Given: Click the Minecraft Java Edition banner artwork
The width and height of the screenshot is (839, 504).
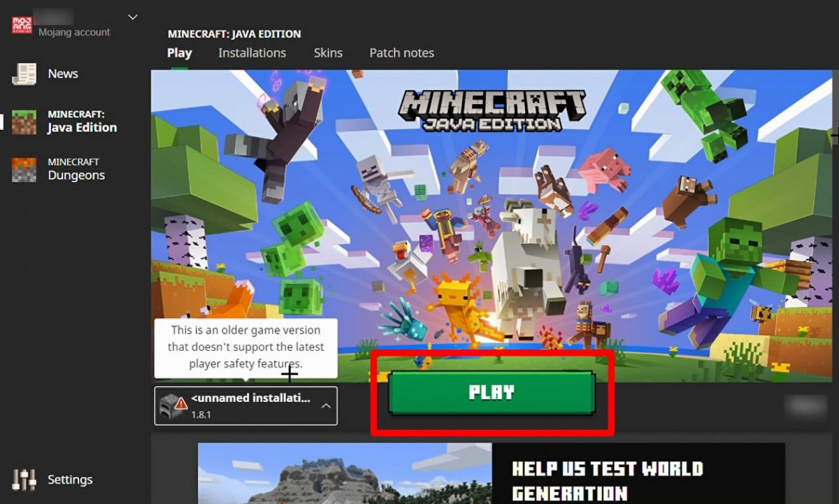Looking at the screenshot, I should (492, 225).
